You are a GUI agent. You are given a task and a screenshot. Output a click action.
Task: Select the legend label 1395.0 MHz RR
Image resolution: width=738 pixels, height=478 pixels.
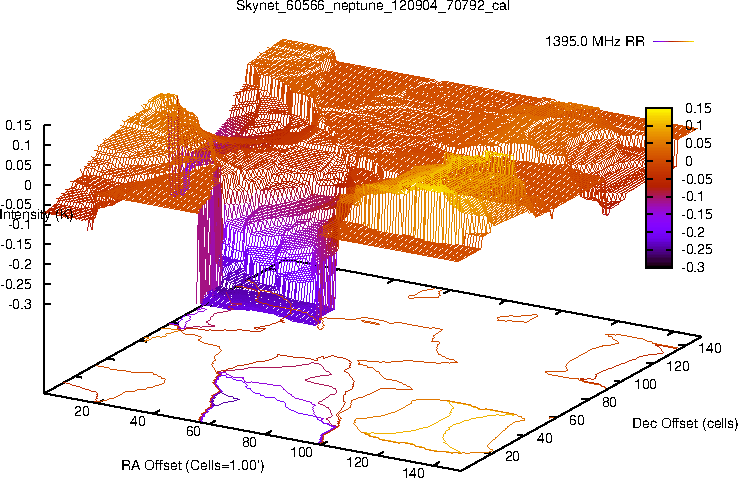pyautogui.click(x=594, y=41)
